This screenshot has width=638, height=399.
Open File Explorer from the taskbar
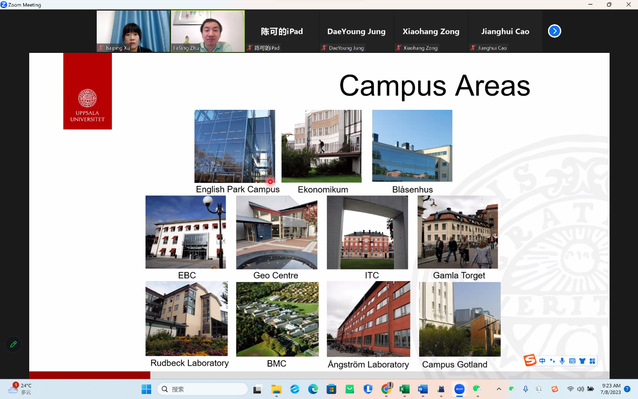(276, 389)
